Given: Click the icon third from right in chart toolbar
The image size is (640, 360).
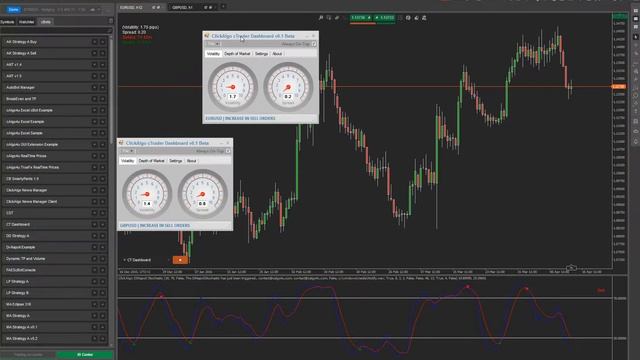Looking at the screenshot, I should tap(408, 18).
